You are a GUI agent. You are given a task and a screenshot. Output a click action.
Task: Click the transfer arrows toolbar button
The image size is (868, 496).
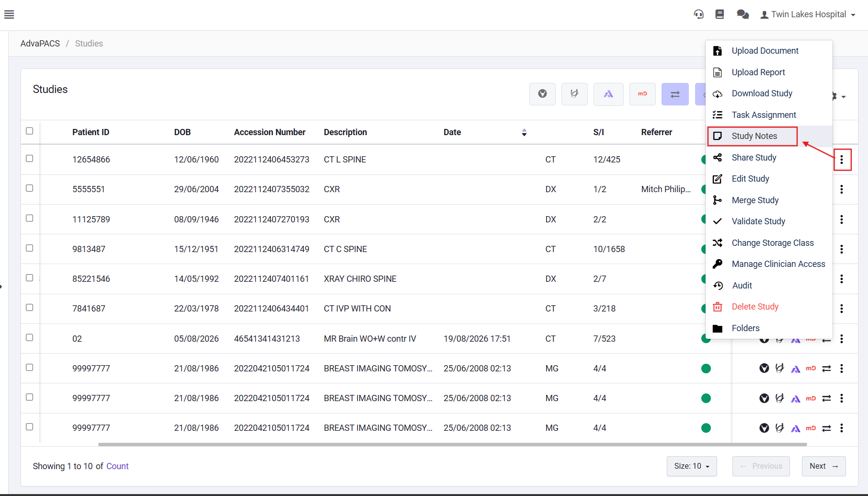[675, 94]
